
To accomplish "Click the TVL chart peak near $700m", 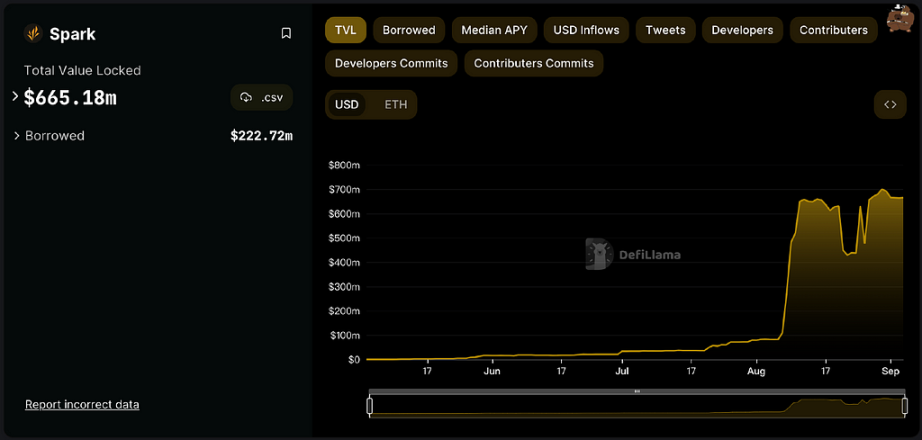I will click(883, 190).
